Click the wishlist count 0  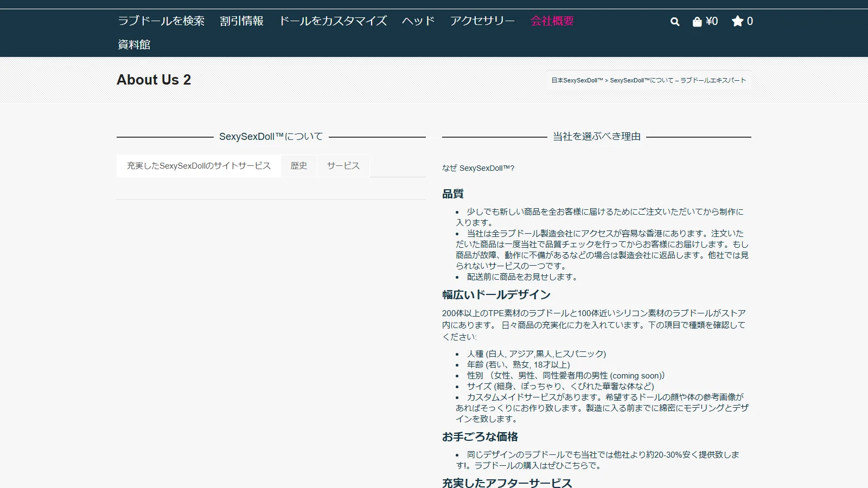750,21
